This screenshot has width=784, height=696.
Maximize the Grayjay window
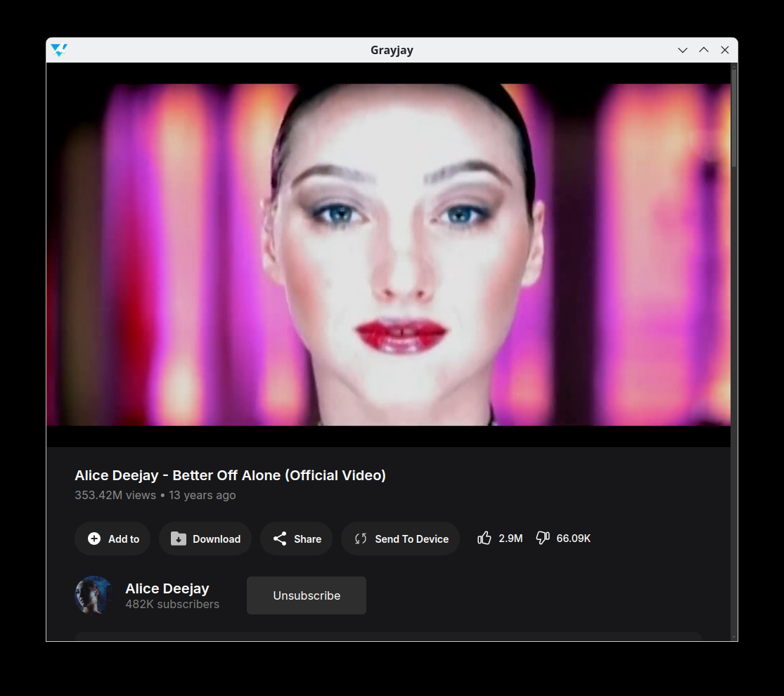(x=704, y=50)
